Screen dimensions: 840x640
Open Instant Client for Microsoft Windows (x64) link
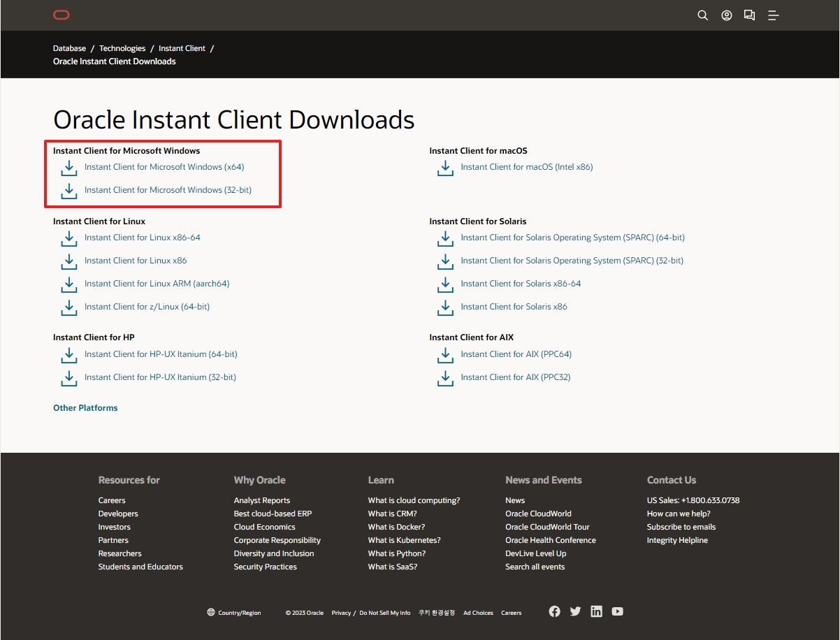click(x=164, y=167)
